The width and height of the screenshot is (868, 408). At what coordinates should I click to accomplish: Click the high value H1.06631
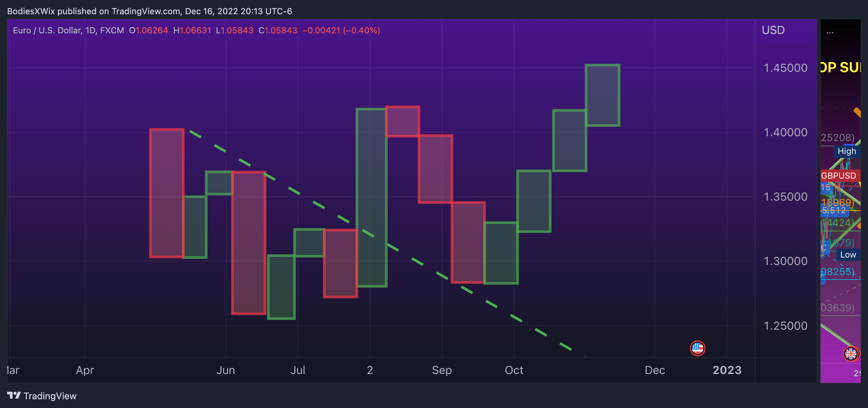pyautogui.click(x=192, y=30)
